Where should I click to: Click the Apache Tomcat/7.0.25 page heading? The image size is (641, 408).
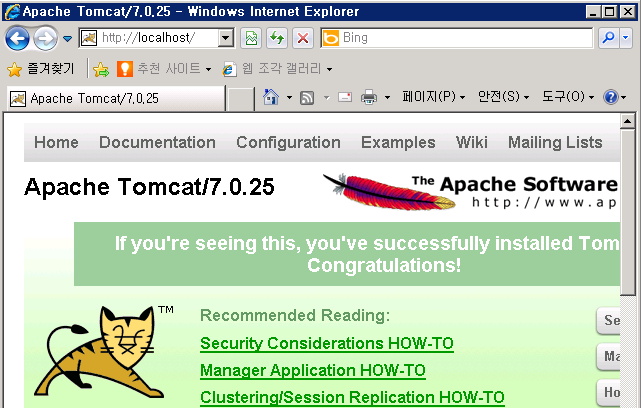pos(149,187)
